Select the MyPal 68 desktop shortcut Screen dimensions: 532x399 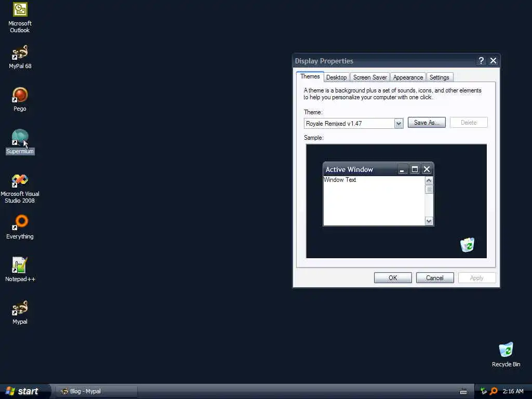[x=20, y=57]
